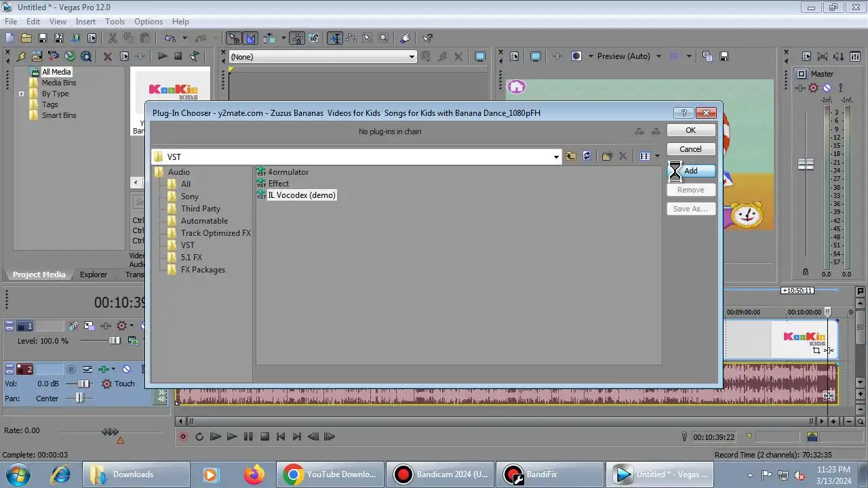Image resolution: width=868 pixels, height=488 pixels.
Task: Confirm Plug-In Chooser with OK
Action: (690, 130)
